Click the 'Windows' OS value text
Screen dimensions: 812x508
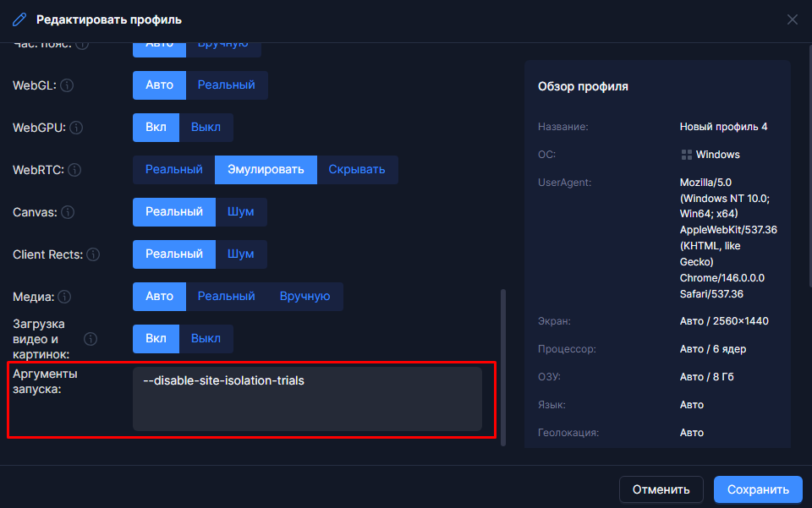tap(718, 155)
